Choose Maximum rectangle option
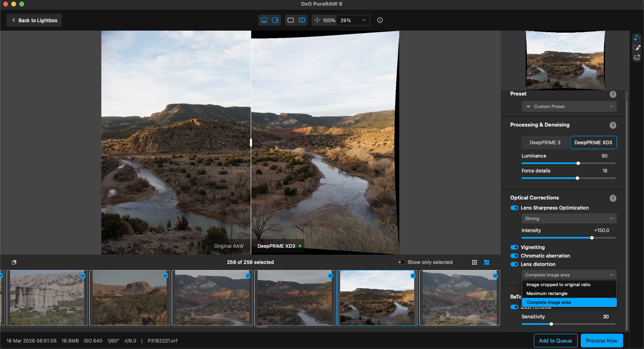This screenshot has height=349, width=644. coord(569,293)
